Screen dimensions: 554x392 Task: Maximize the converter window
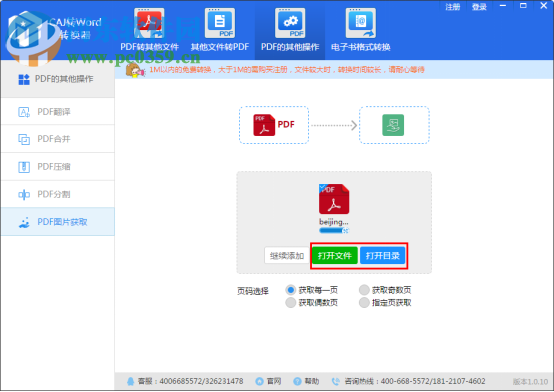523,6
